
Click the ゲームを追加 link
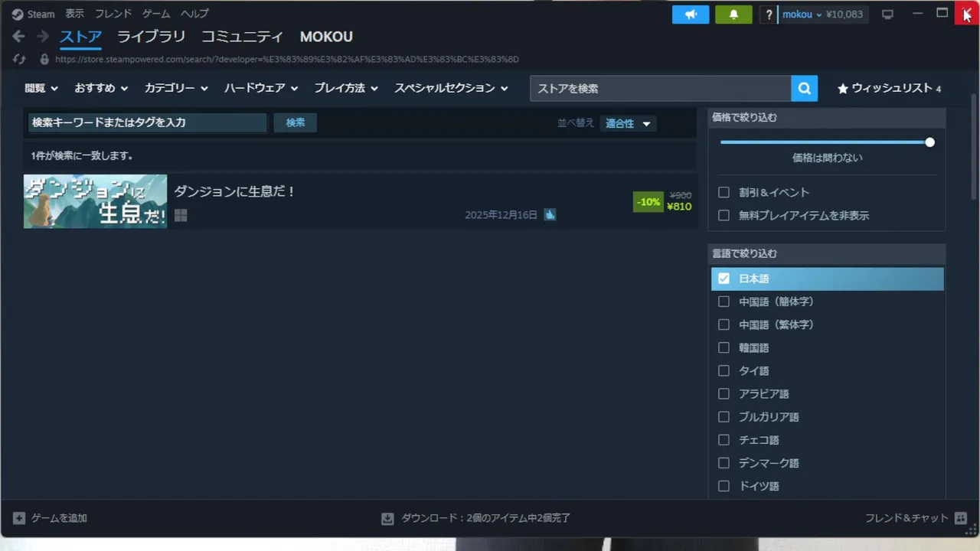pyautogui.click(x=59, y=518)
